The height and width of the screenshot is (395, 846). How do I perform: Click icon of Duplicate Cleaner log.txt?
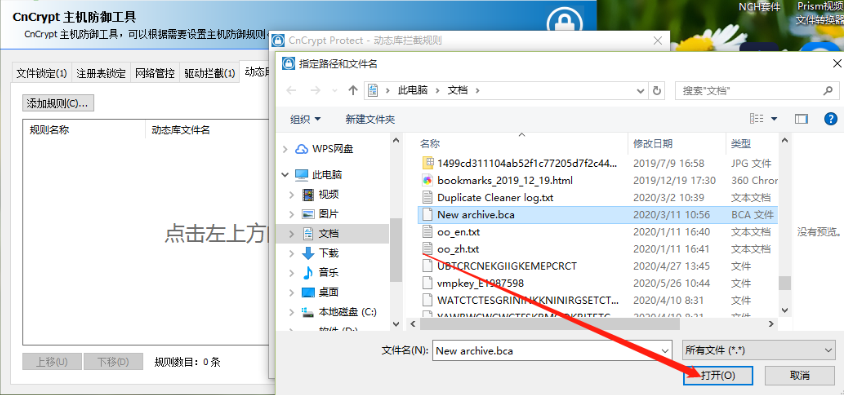coord(428,198)
